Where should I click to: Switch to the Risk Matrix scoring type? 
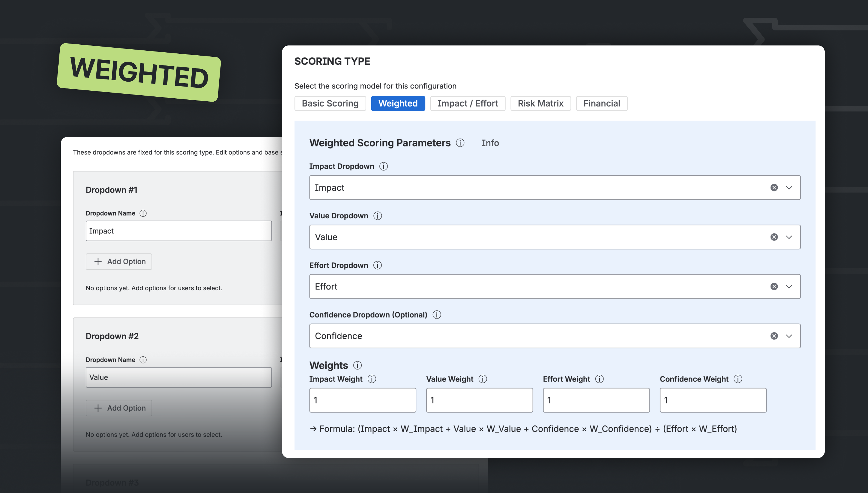pos(541,103)
